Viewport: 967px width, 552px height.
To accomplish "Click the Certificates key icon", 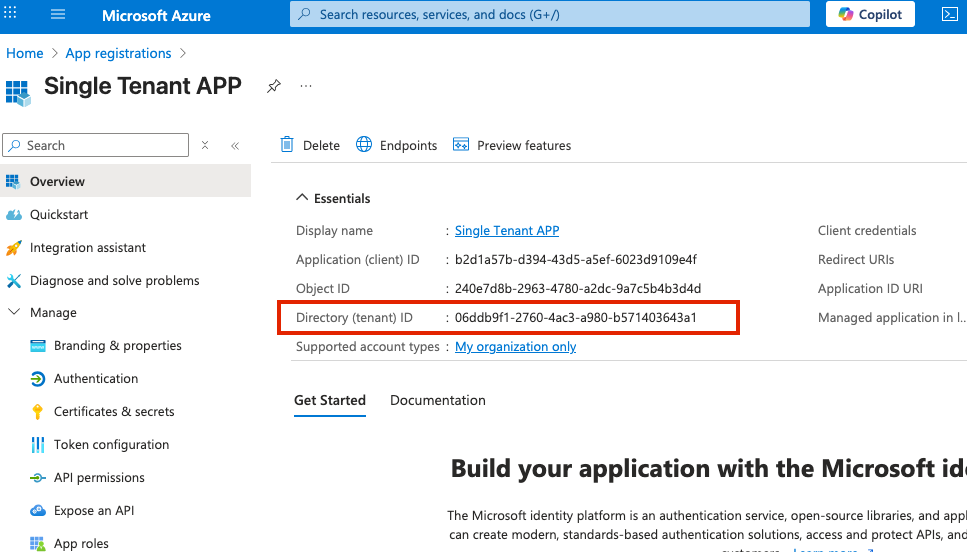I will click(x=38, y=412).
